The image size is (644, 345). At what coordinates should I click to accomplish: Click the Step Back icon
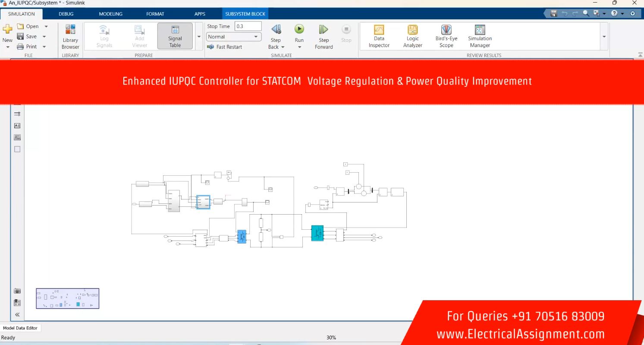point(276,29)
